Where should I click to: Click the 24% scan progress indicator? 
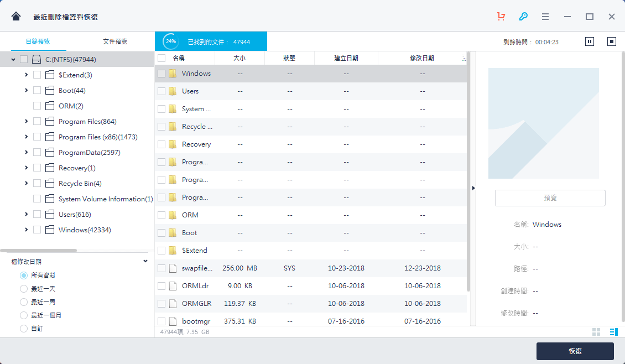(x=171, y=41)
